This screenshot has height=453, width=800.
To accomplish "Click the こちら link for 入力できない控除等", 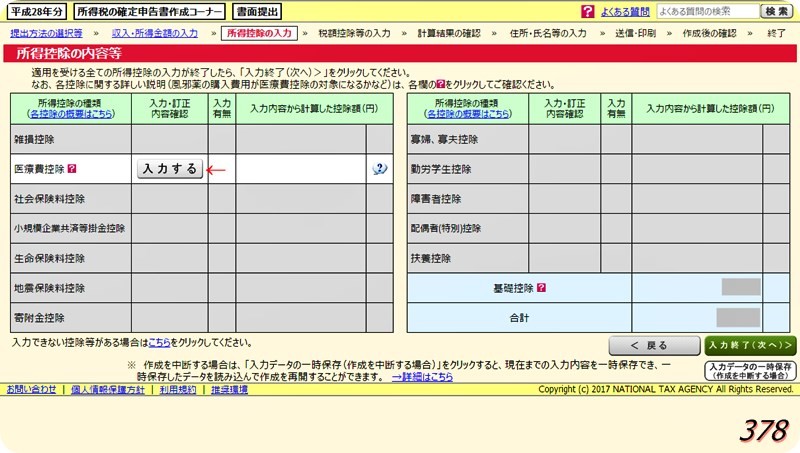I will coord(159,342).
